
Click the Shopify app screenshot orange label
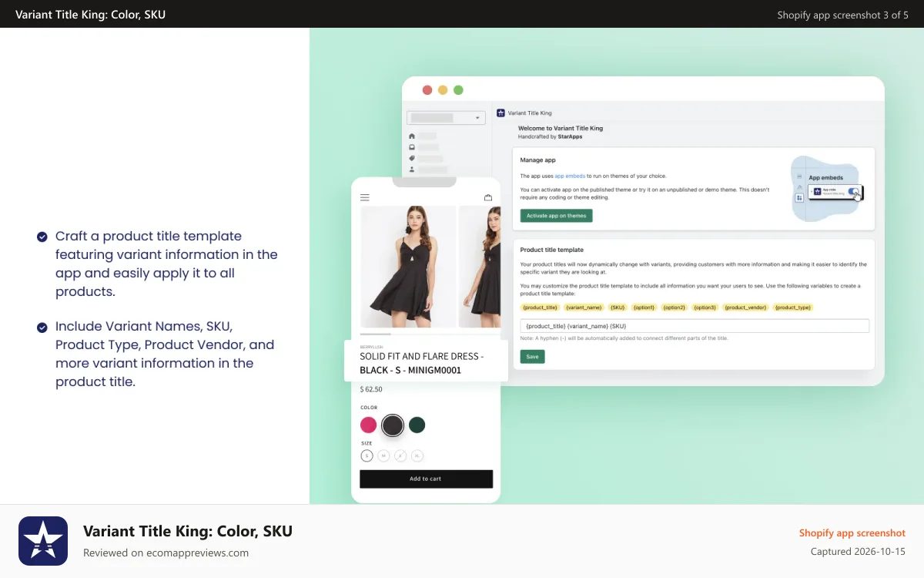point(852,533)
